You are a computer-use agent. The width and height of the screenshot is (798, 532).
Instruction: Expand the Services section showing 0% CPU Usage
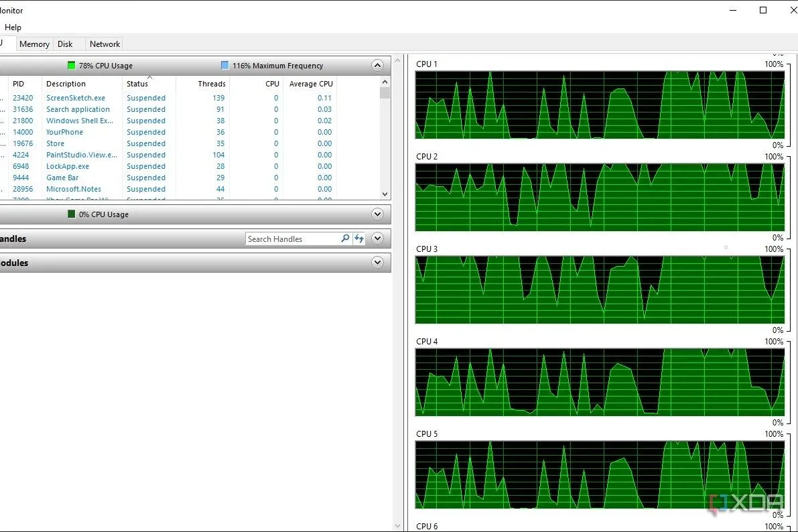[x=377, y=214]
